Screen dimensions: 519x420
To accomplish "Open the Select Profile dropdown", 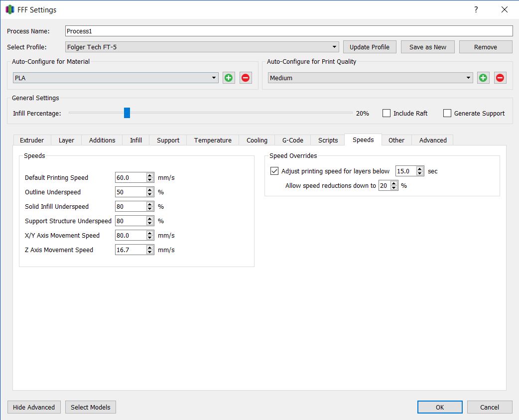I will point(202,47).
